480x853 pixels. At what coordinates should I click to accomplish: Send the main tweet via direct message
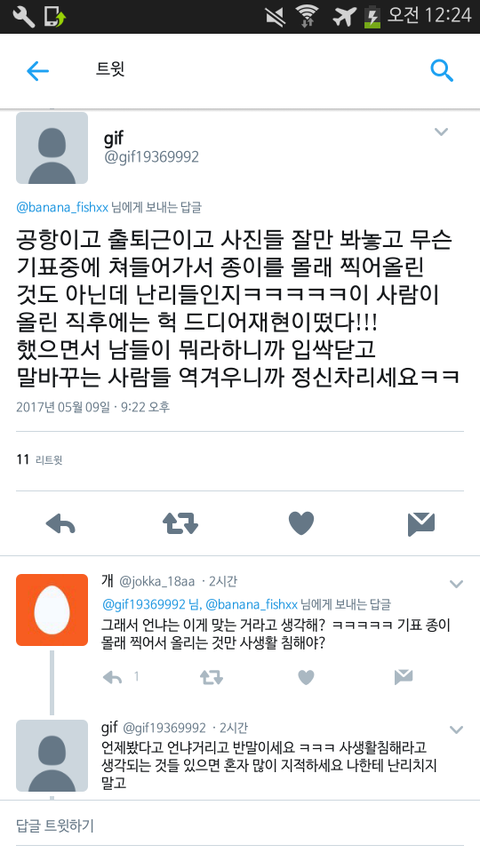point(421,524)
